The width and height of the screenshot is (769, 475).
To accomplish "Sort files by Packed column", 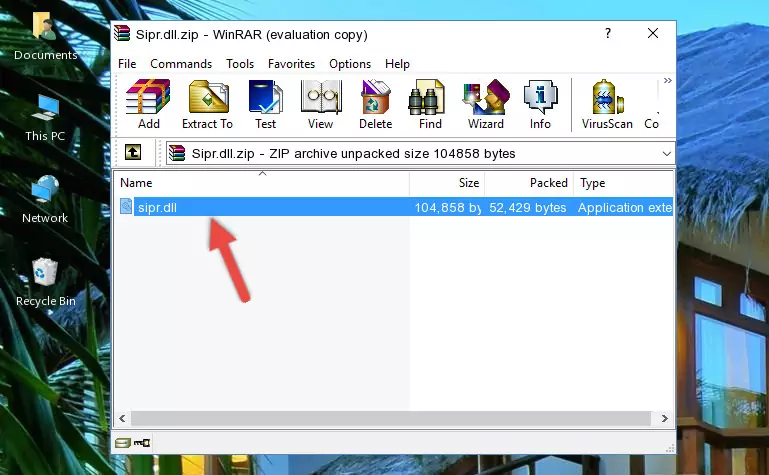I will pyautogui.click(x=529, y=183).
